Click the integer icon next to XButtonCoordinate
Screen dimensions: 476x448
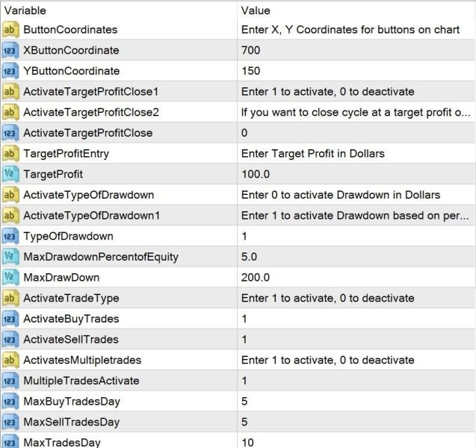point(10,50)
